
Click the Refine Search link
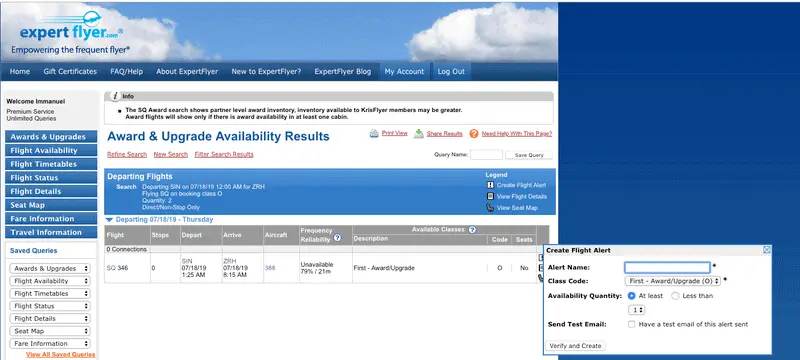(x=127, y=155)
